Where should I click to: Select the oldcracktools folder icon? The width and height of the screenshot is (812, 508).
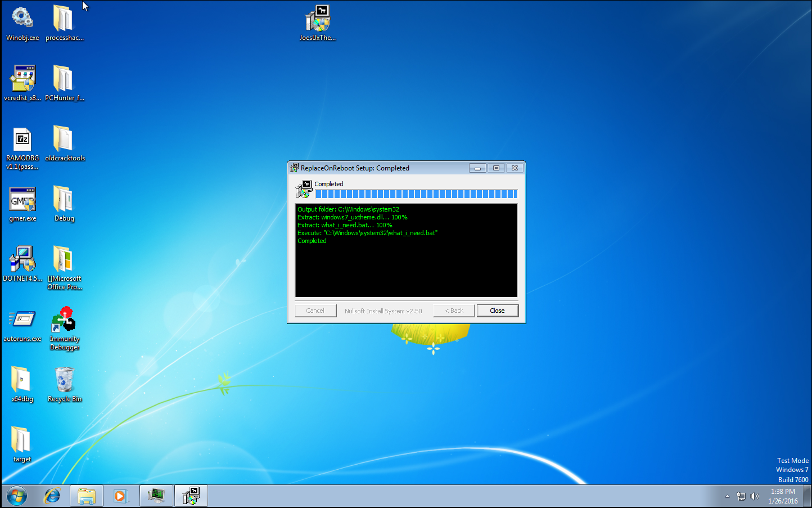point(65,144)
